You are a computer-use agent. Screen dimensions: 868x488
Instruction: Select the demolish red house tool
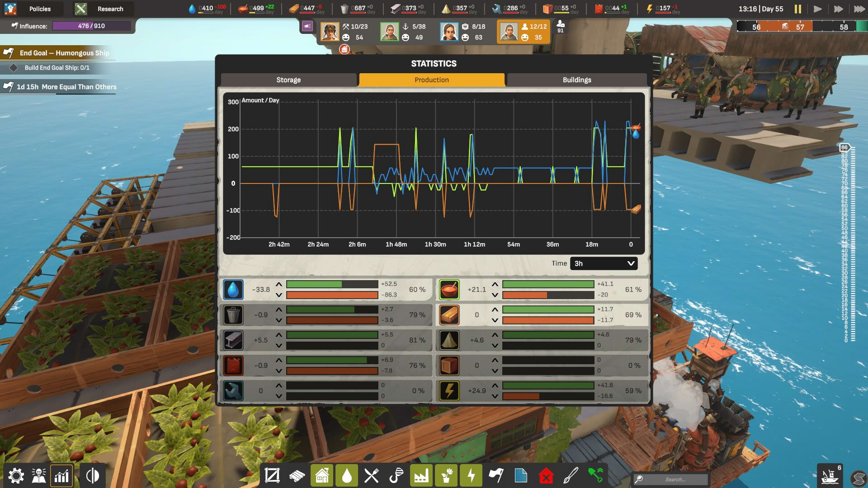click(546, 476)
